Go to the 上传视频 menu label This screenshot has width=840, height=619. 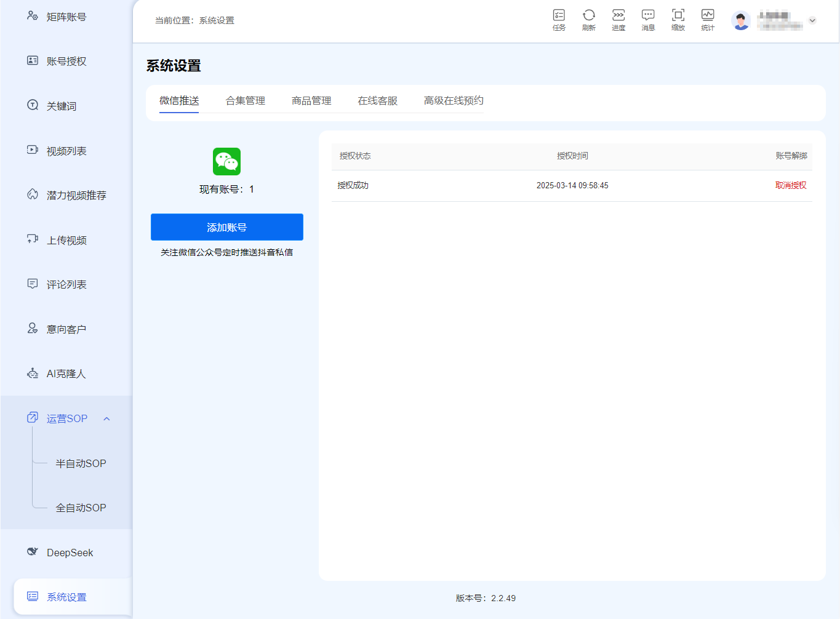tap(66, 240)
